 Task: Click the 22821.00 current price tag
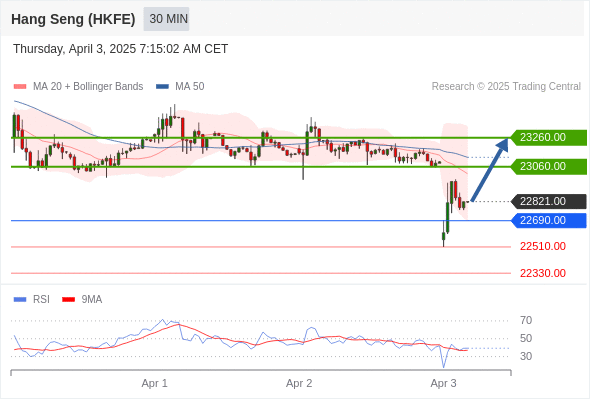click(549, 201)
